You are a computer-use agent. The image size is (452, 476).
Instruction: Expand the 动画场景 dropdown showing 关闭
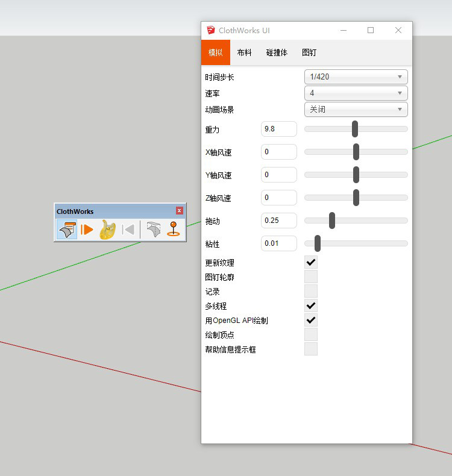coord(356,109)
